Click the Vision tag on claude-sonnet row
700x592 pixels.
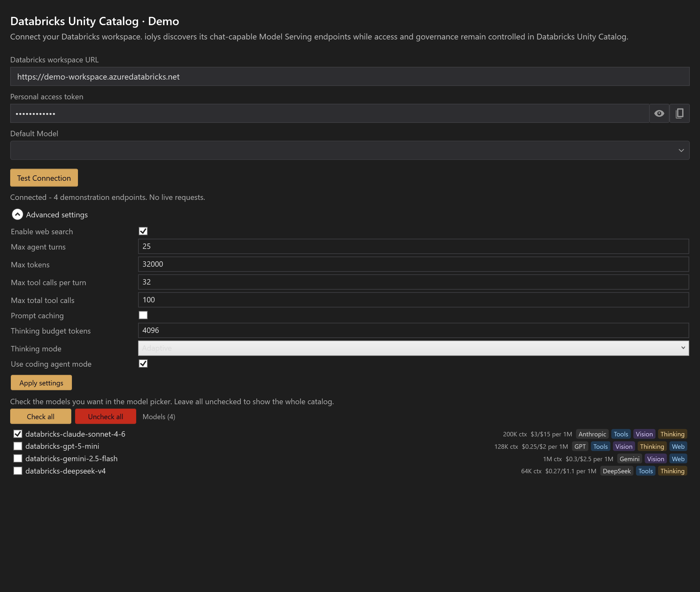click(x=644, y=434)
